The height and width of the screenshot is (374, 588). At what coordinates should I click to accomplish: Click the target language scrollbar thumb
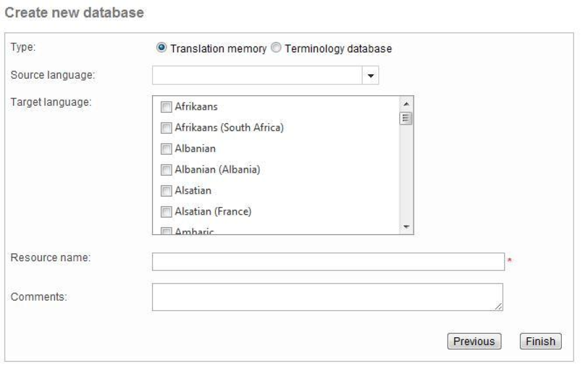click(x=405, y=119)
